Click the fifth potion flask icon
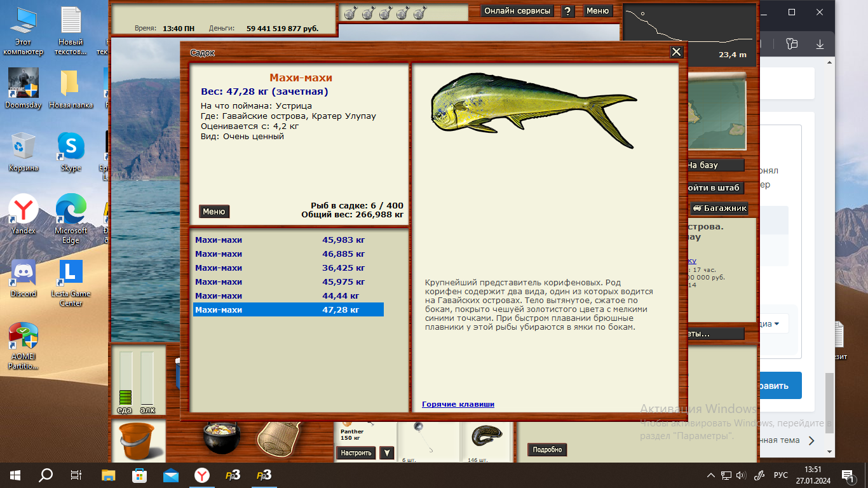Viewport: 868px width, 488px height. [419, 12]
